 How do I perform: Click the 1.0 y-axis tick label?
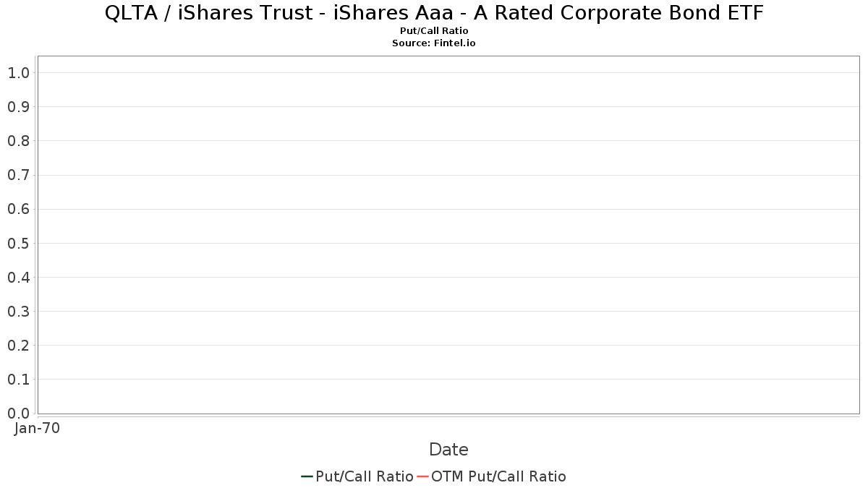coord(19,73)
